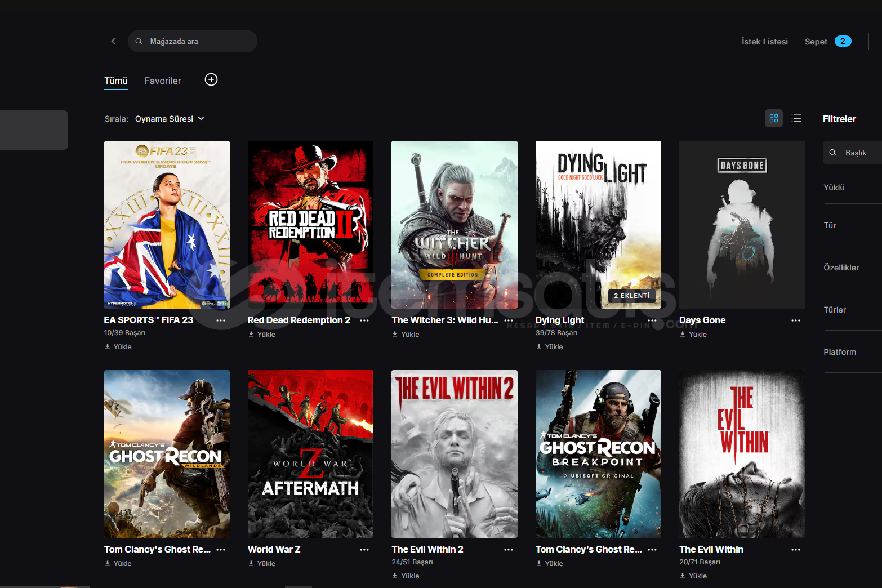The height and width of the screenshot is (588, 882).
Task: Open Ghost Recon Wildlands cover thumbnail
Action: coord(167,454)
